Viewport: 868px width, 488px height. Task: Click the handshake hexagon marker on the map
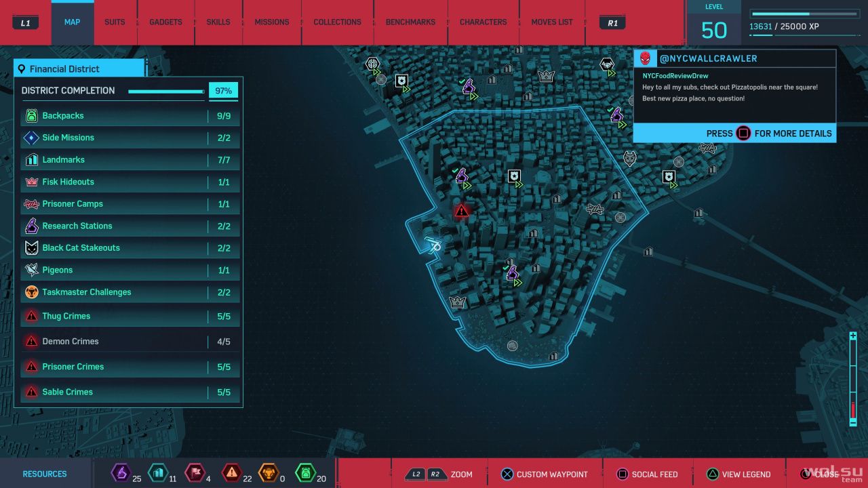pos(607,64)
